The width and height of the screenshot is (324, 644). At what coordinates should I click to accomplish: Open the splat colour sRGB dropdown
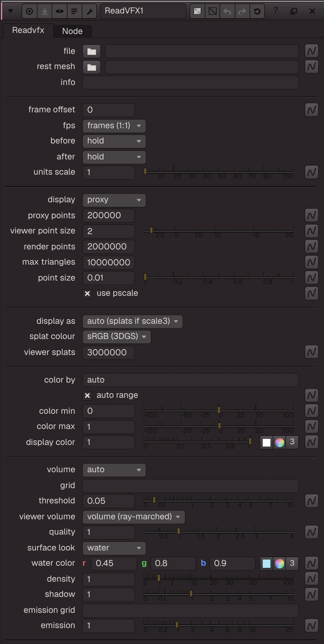(x=117, y=337)
